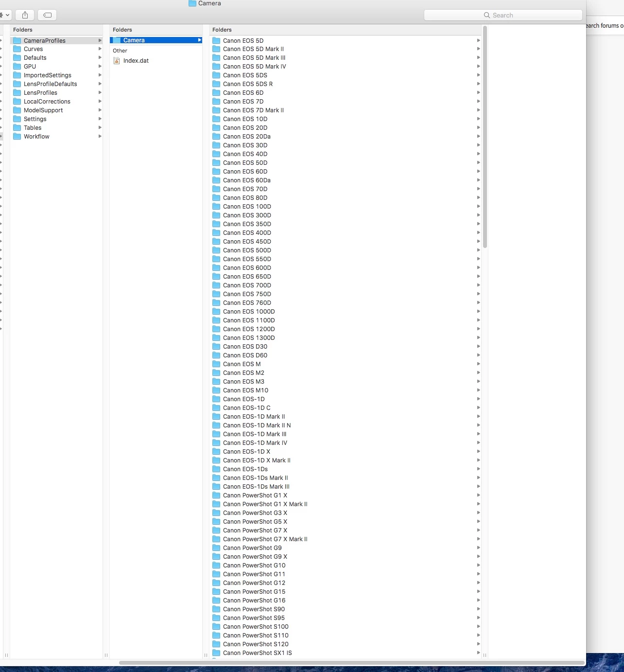Select the Canon EOS 60Da row
The width and height of the screenshot is (624, 672).
click(x=346, y=180)
